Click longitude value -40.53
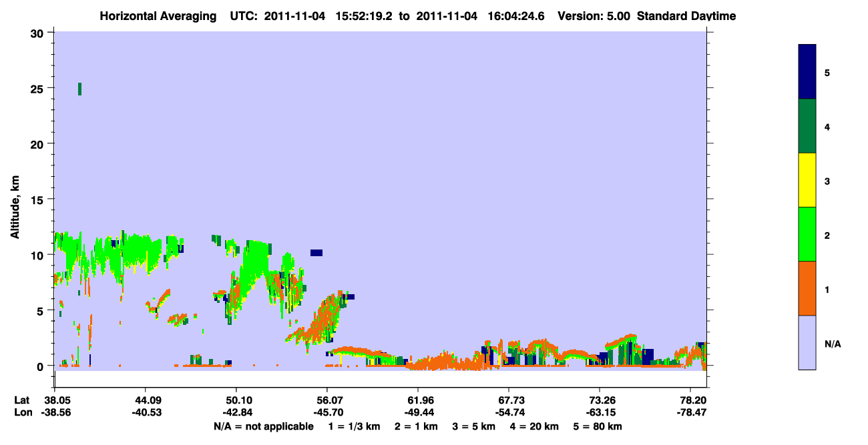 click(x=146, y=412)
